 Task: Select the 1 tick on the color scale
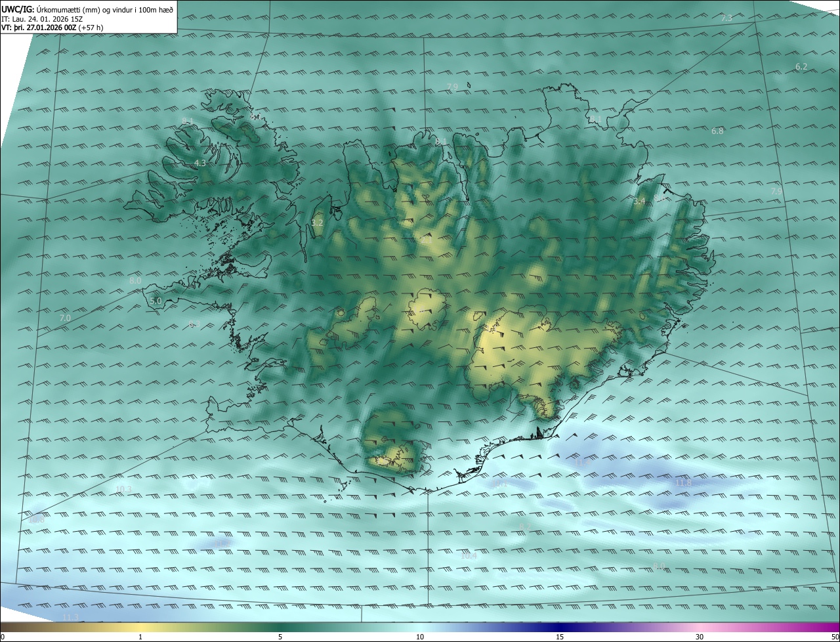(x=140, y=637)
